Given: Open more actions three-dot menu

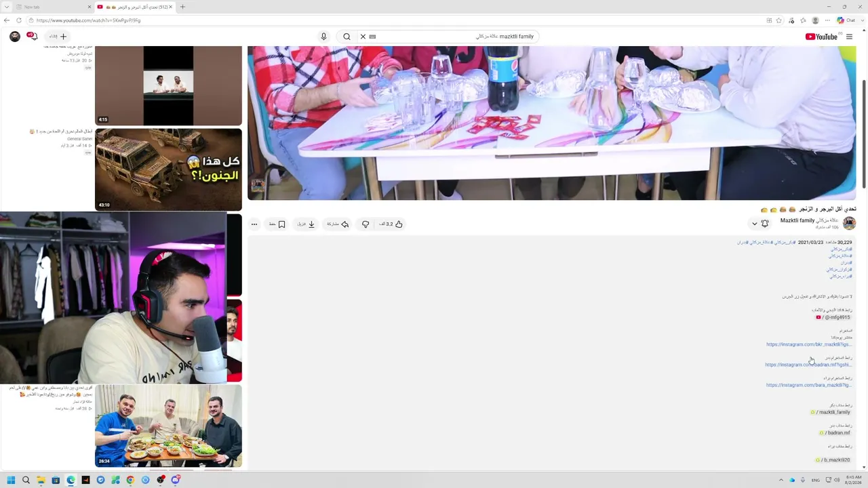Looking at the screenshot, I should (x=254, y=224).
